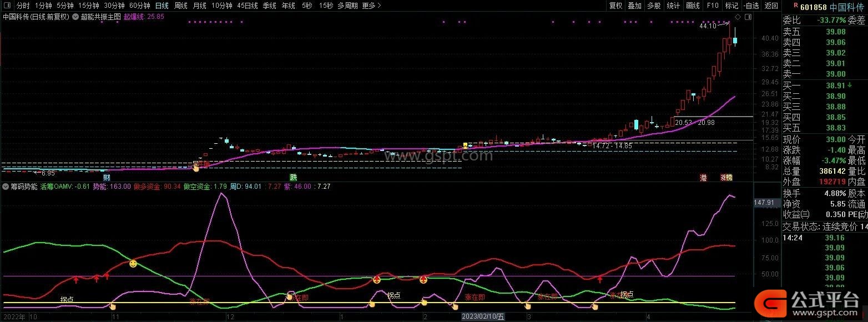868x322 pixels.
Task: Switch to the 分时 intraday tab
Action: click(23, 6)
